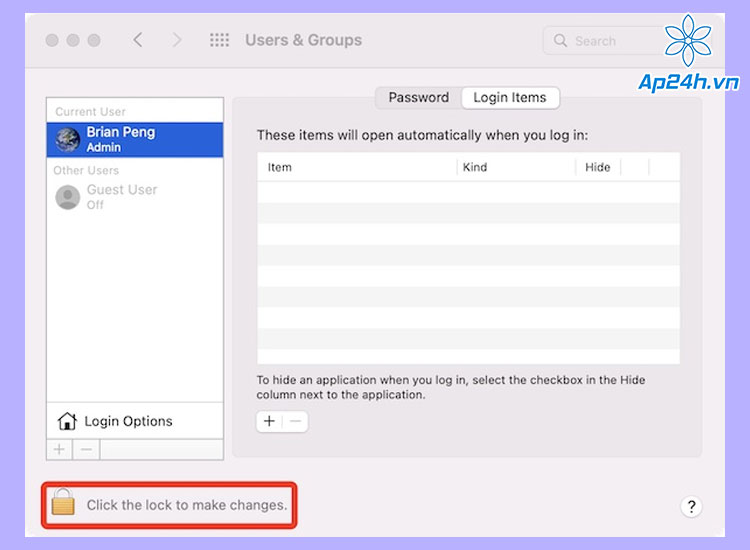Select Guest User in sidebar

pos(135,197)
